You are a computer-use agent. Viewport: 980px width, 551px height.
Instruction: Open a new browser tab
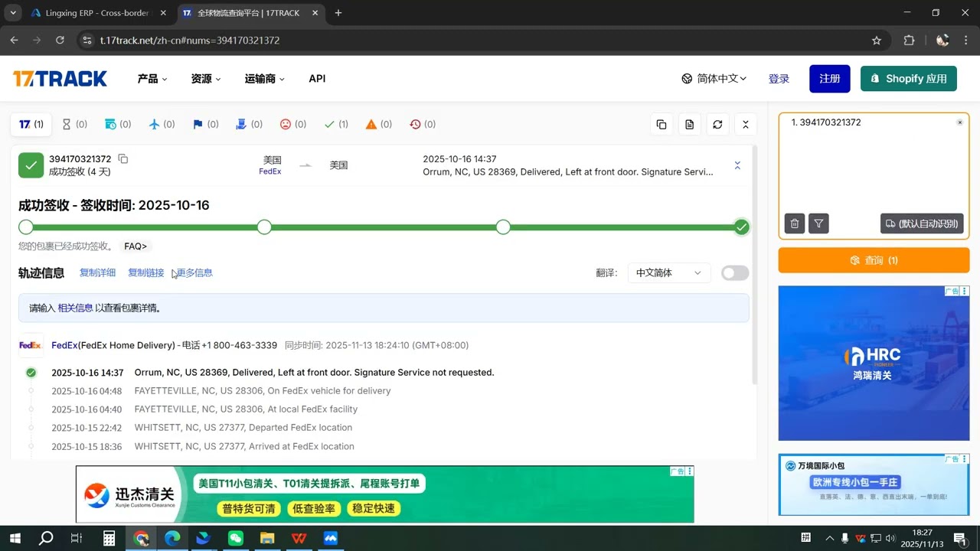tap(338, 13)
